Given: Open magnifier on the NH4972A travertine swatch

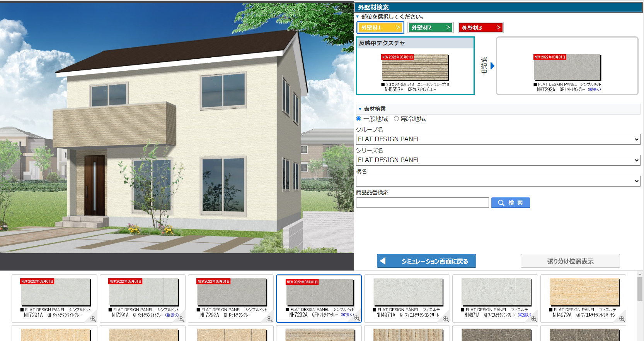Looking at the screenshot, I should tap(622, 319).
